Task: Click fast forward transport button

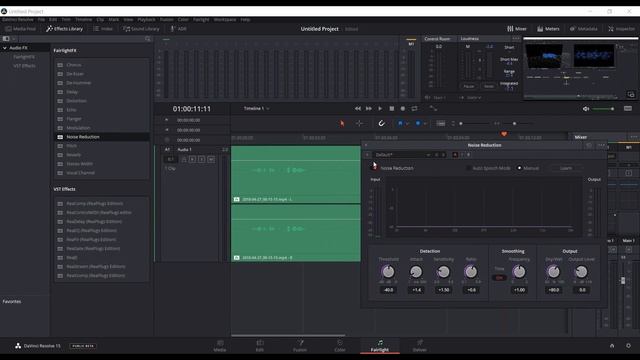Action: (369, 109)
